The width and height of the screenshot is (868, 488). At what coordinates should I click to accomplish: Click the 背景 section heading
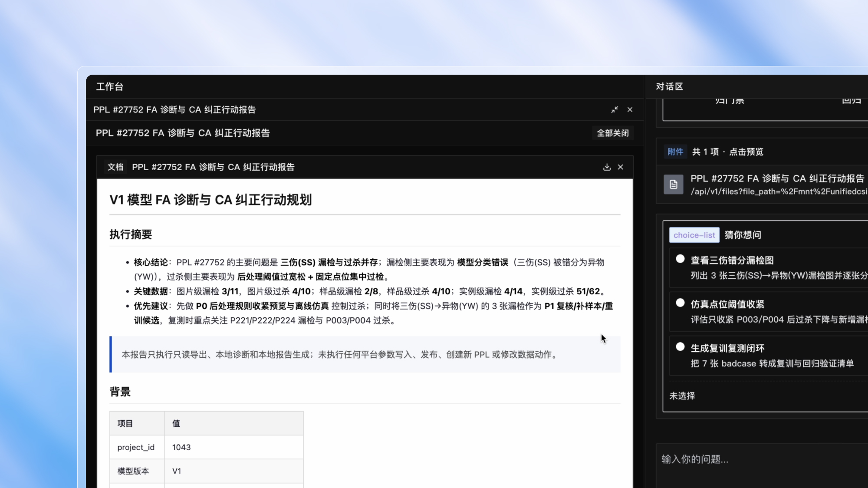click(x=120, y=392)
